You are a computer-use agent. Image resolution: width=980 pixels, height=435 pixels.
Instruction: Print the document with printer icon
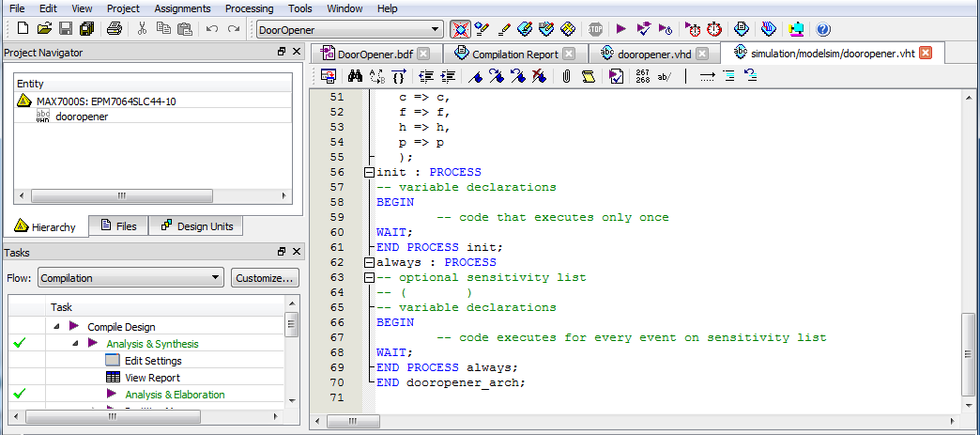click(114, 29)
